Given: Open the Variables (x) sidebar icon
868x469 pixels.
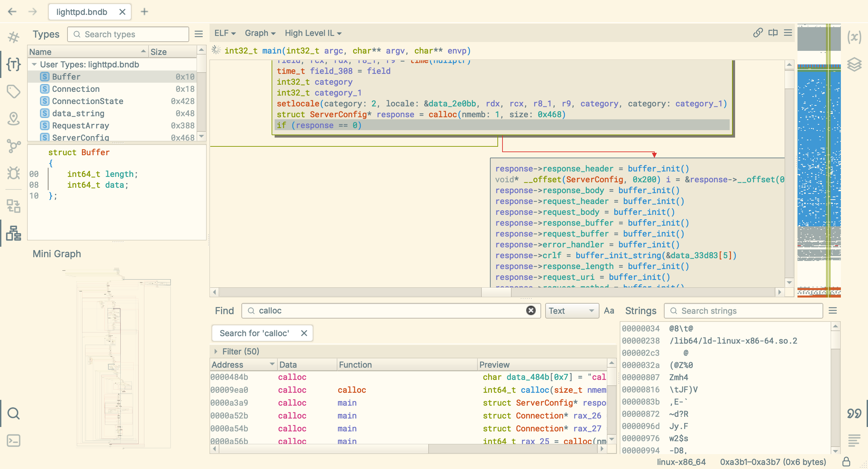Looking at the screenshot, I should coord(854,37).
